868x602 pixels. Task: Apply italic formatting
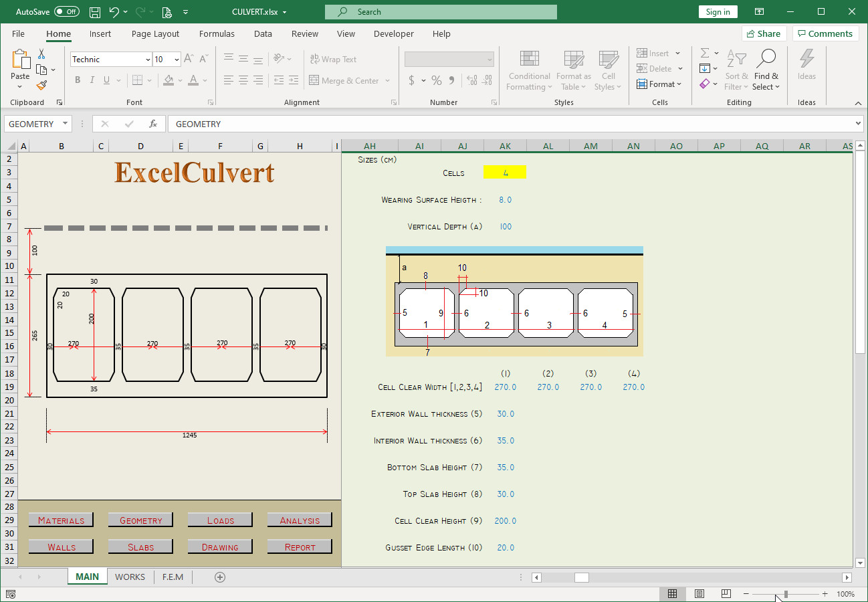pyautogui.click(x=91, y=80)
